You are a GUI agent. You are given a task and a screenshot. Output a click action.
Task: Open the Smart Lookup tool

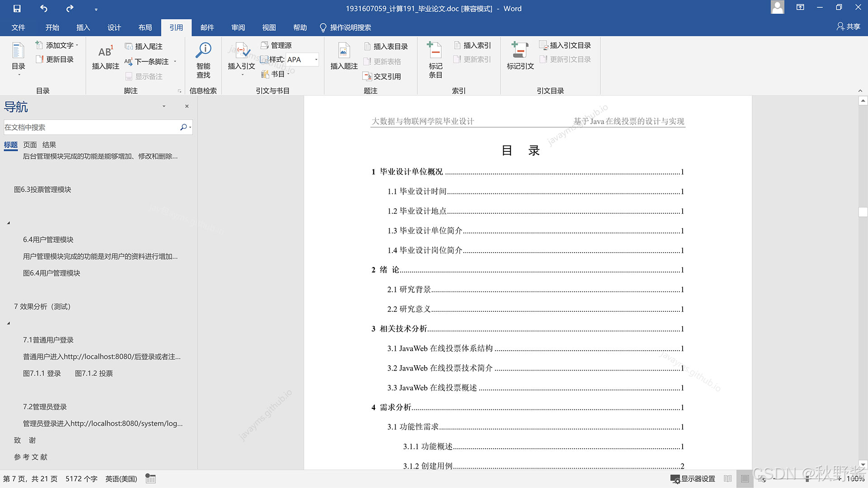tap(203, 51)
